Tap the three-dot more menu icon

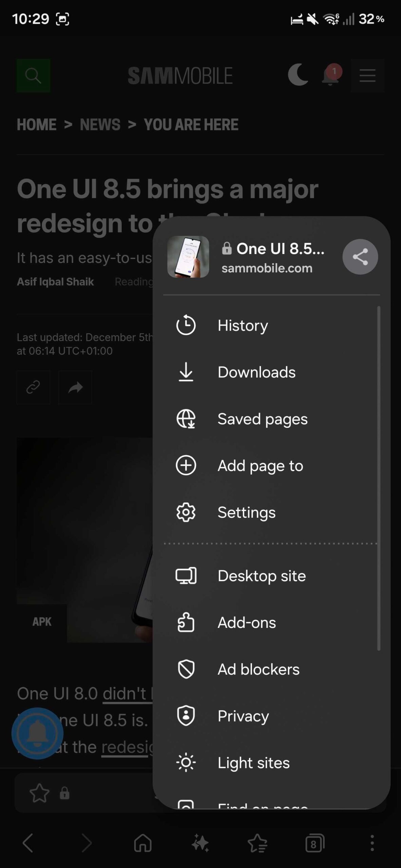tap(372, 843)
